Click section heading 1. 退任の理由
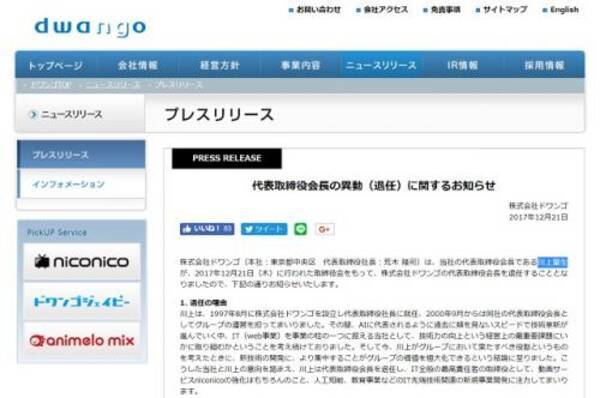 point(203,303)
